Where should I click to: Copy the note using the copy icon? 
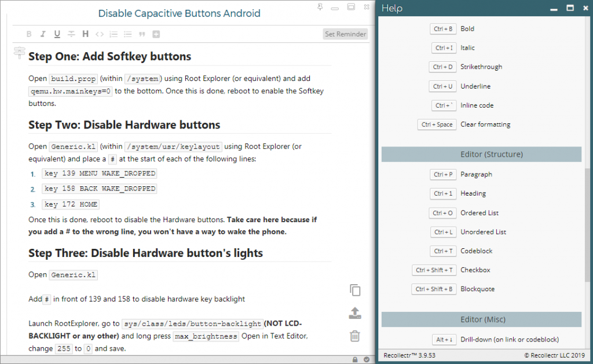355,291
